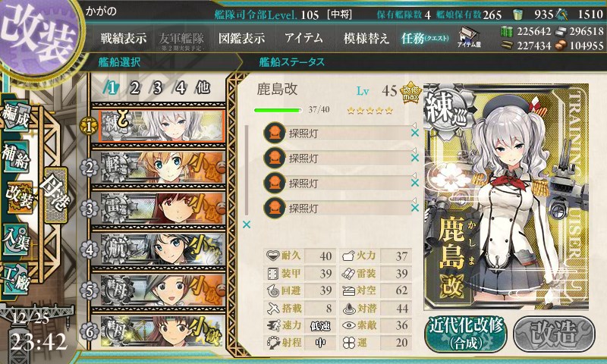Switch to fleet tab 2

click(134, 88)
